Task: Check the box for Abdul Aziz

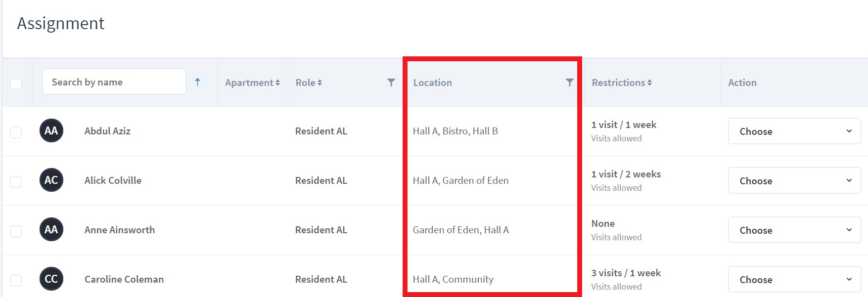Action: tap(16, 132)
